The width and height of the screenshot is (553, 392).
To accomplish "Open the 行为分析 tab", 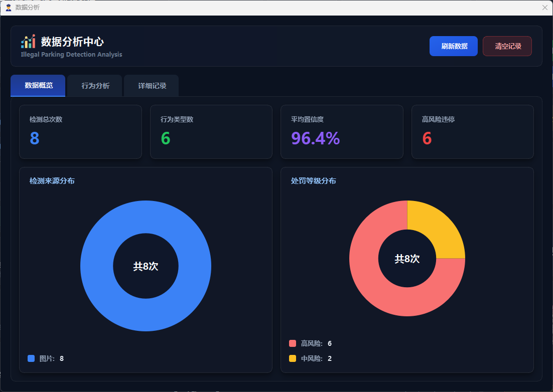I will coord(95,86).
